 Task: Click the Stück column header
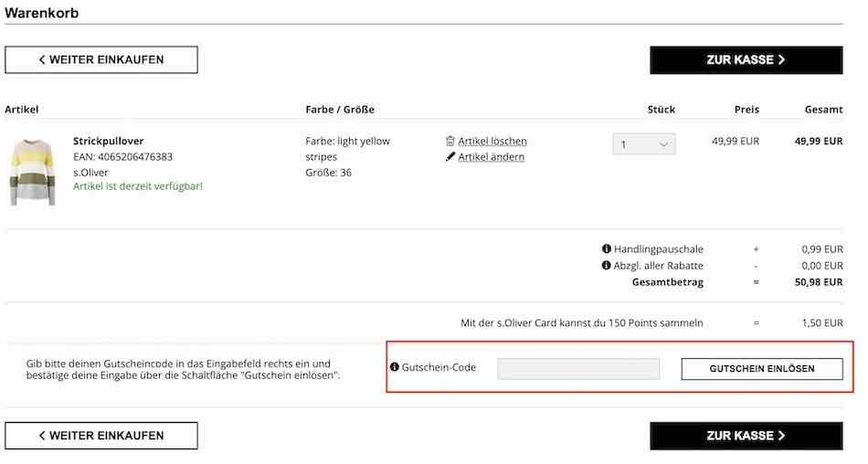pos(662,110)
